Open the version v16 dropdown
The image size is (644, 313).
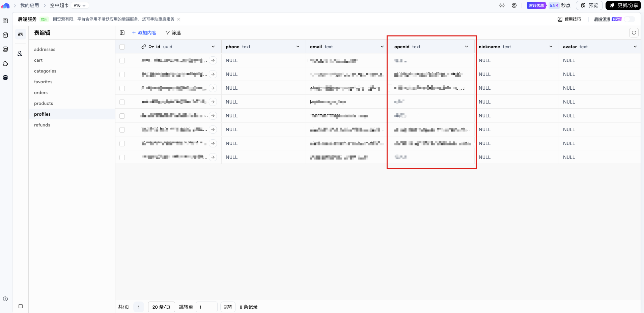point(80,5)
